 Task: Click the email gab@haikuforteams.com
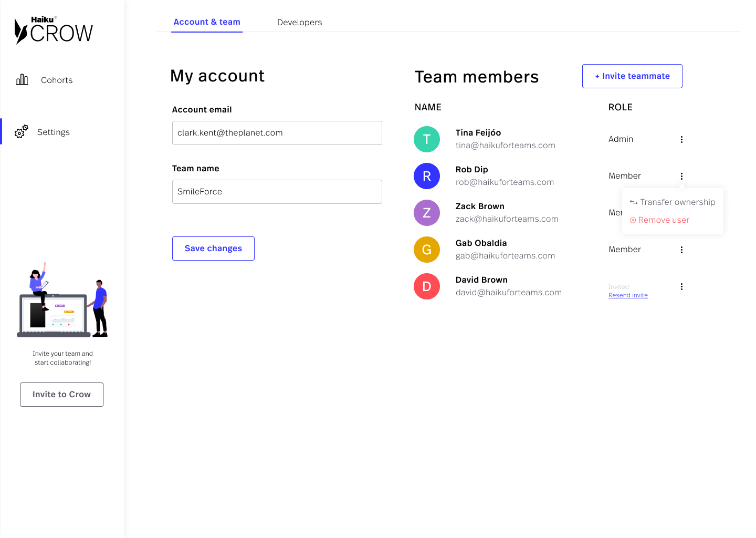pos(505,256)
